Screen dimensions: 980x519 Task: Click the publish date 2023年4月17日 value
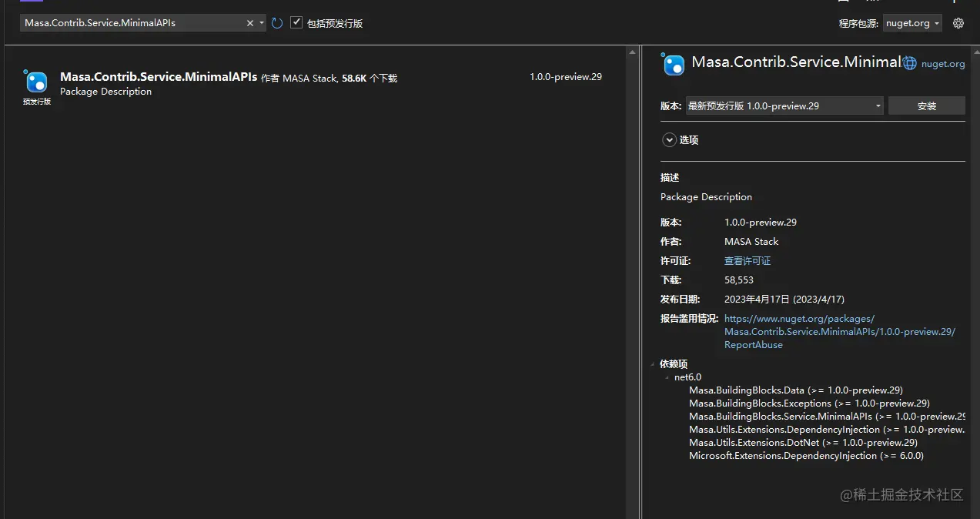[x=784, y=300]
